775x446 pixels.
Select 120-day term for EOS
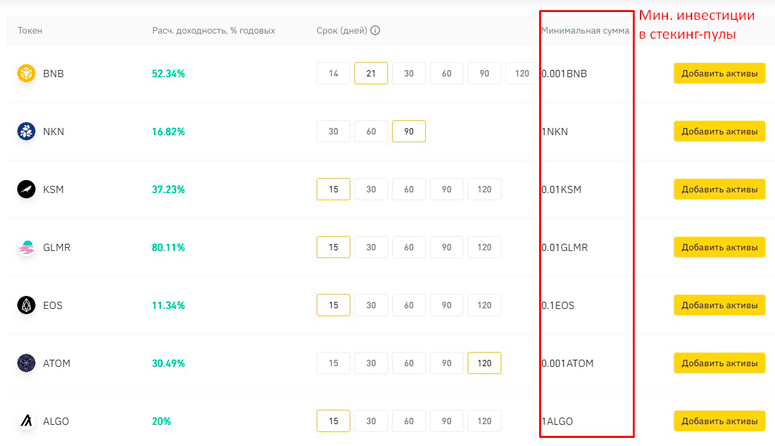484,305
